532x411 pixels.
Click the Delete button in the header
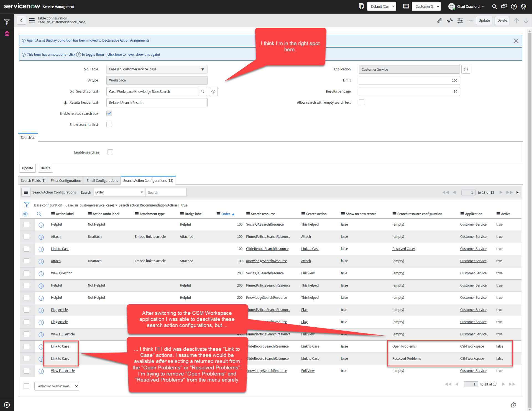[502, 21]
